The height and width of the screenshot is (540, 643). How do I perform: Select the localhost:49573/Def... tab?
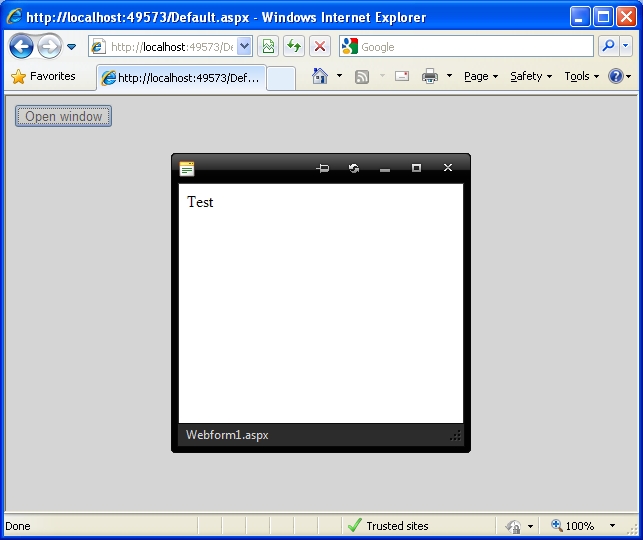pos(181,77)
